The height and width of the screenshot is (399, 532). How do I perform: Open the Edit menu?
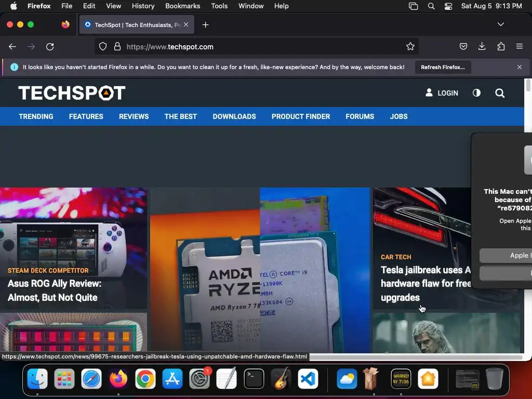[89, 6]
